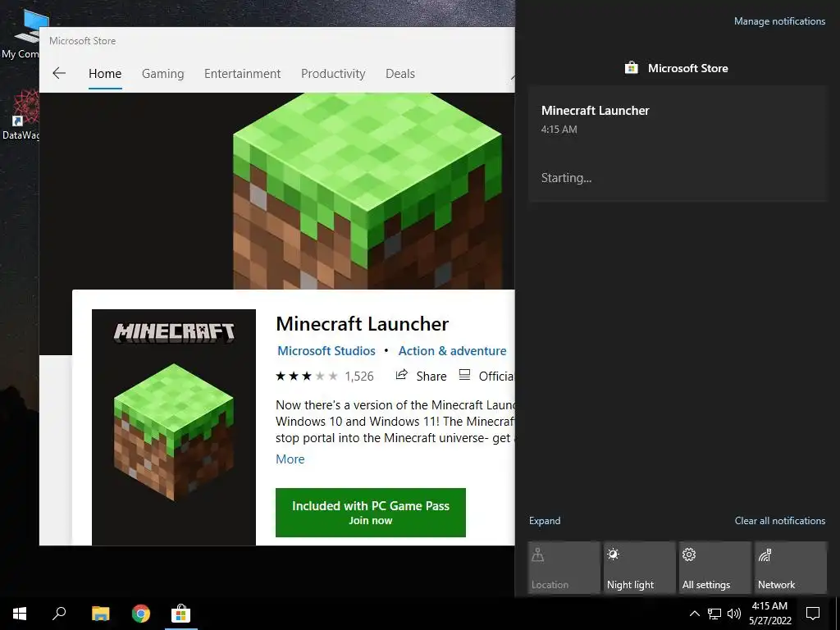Viewport: 840px width, 630px height.
Task: Toggle the Location quick action
Action: click(x=564, y=568)
